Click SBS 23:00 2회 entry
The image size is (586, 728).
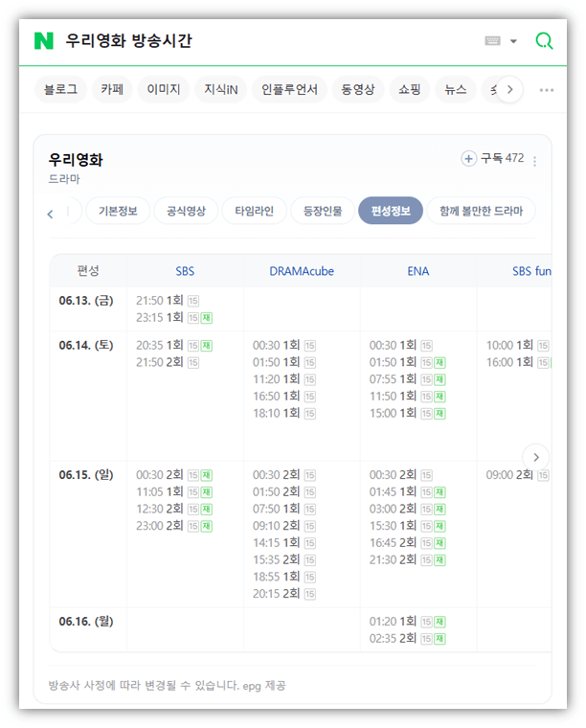[174, 526]
